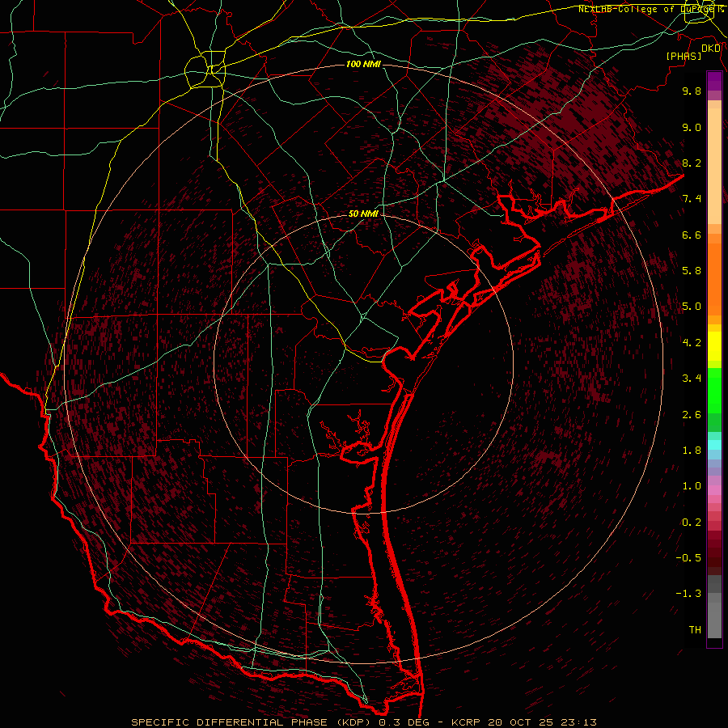This screenshot has width=728, height=728.
Task: Select the 4.2 value on color scale
Action: point(692,343)
